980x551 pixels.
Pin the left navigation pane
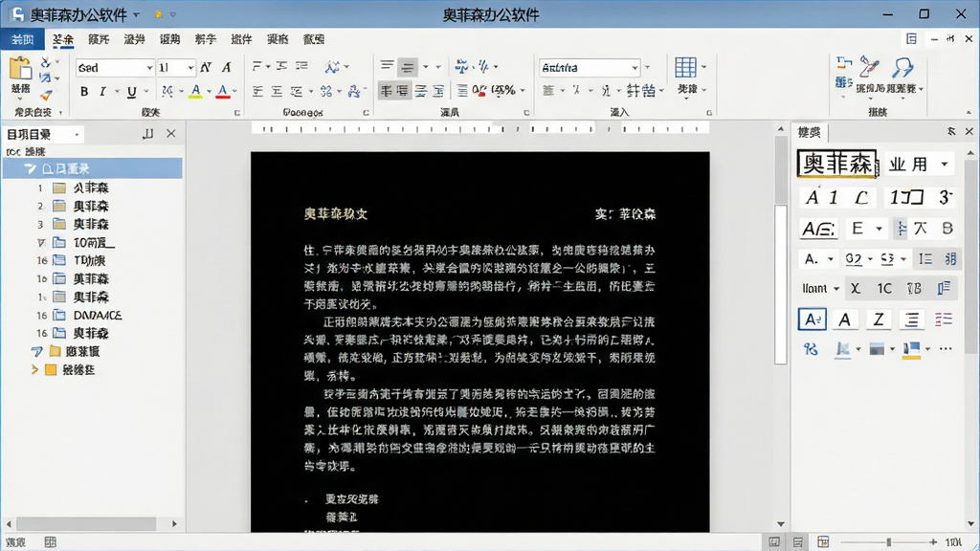147,134
